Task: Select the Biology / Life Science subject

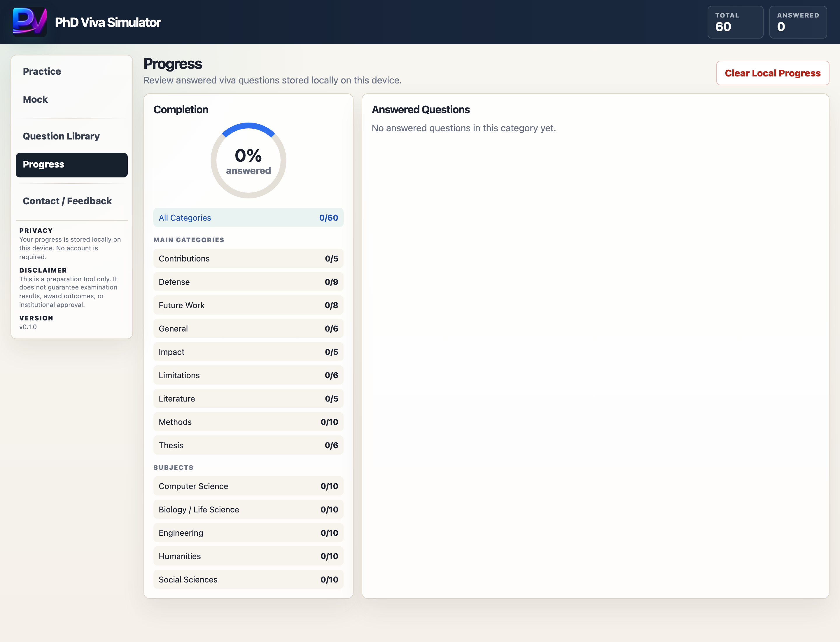Action: tap(248, 509)
